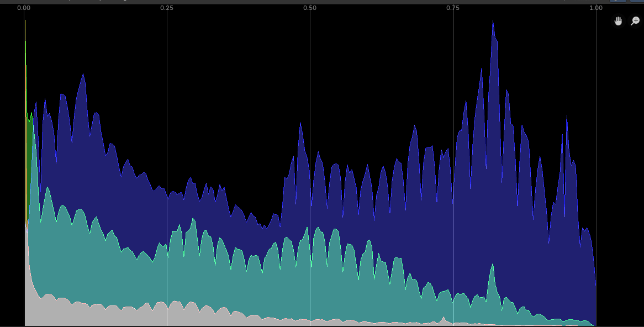Click the 0.75 axis label
This screenshot has height=327, width=644.
coord(453,8)
